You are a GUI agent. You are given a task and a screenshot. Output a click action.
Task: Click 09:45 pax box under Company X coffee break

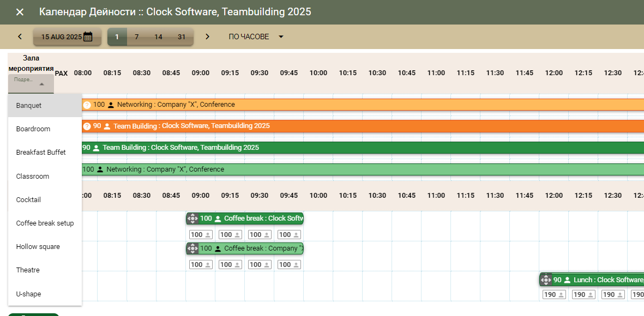[x=289, y=265]
